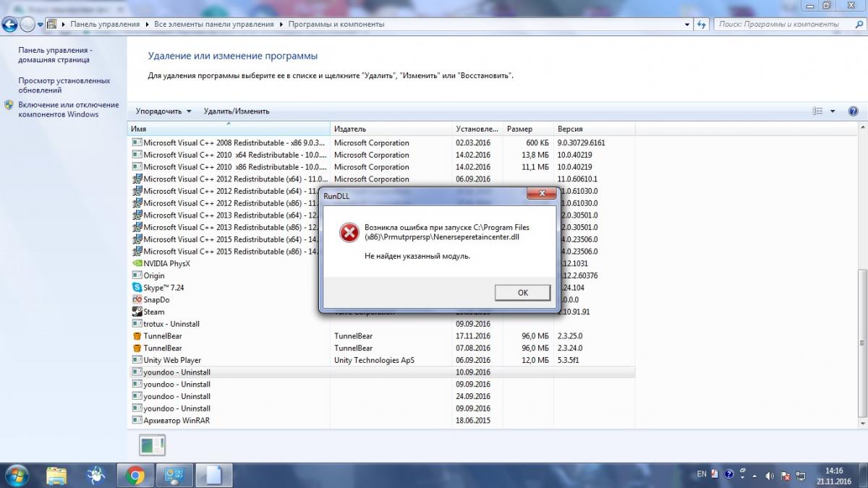Go back with the blue back arrow
The width and height of the screenshot is (868, 488).
[x=10, y=24]
